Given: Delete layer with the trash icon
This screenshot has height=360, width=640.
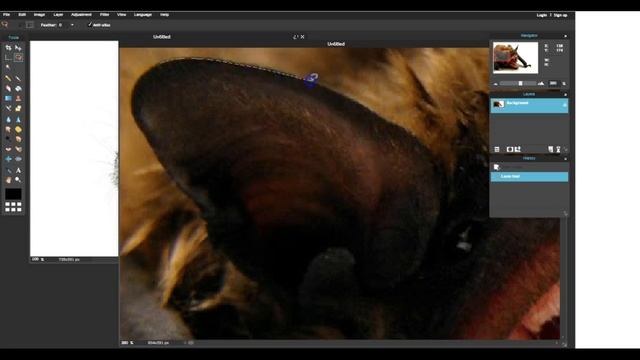Looking at the screenshot, I should pos(558,149).
